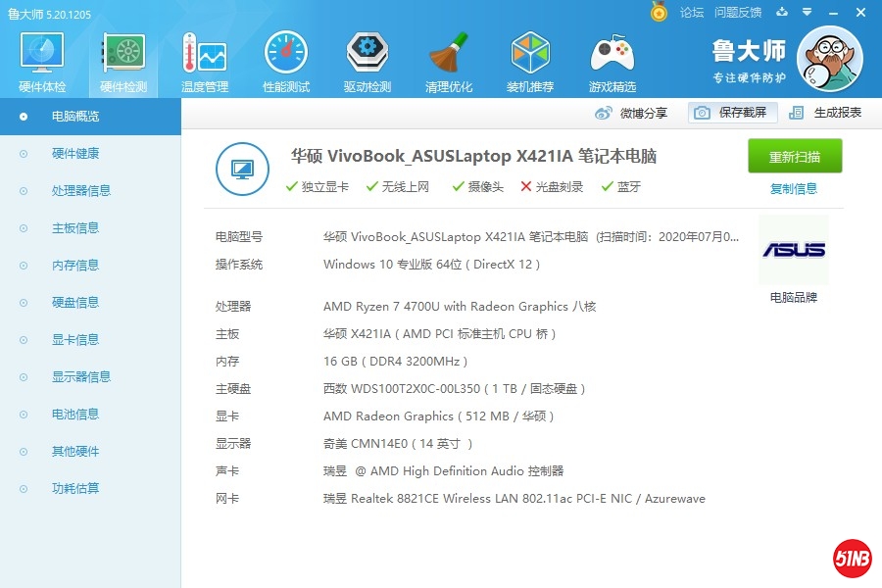Select 处理器信息 in the sidebar
Viewport: 882px width, 588px height.
(x=80, y=191)
